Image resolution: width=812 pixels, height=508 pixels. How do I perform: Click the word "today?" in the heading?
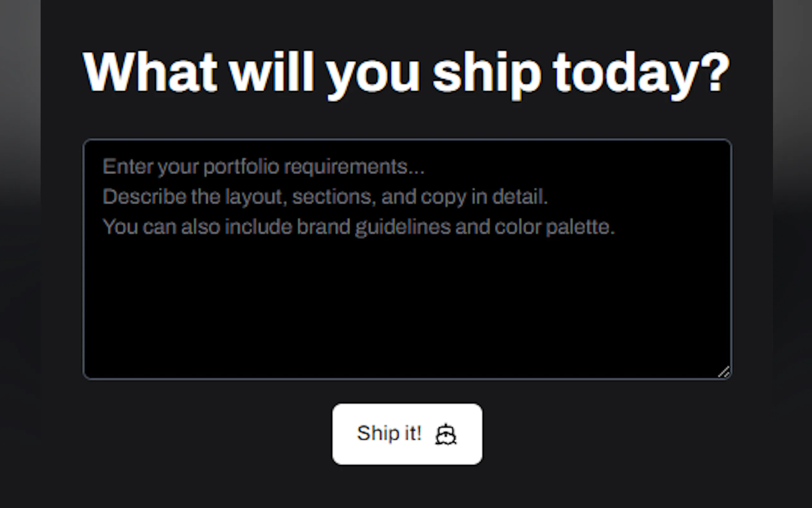pyautogui.click(x=641, y=73)
